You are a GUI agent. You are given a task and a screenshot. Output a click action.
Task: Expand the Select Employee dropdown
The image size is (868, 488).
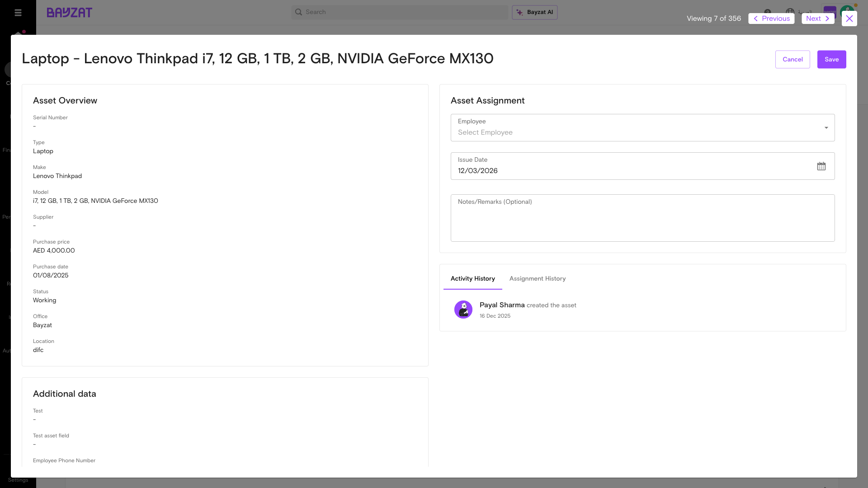[642, 128]
